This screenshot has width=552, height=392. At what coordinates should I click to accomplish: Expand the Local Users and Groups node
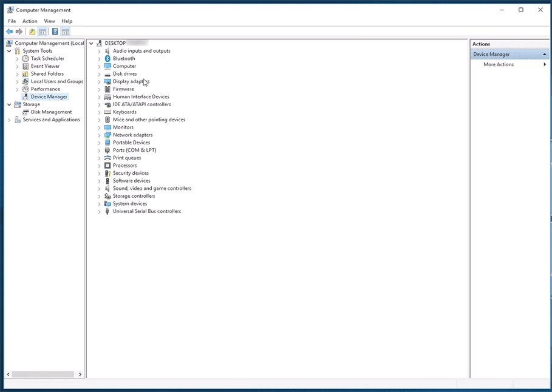tap(17, 82)
